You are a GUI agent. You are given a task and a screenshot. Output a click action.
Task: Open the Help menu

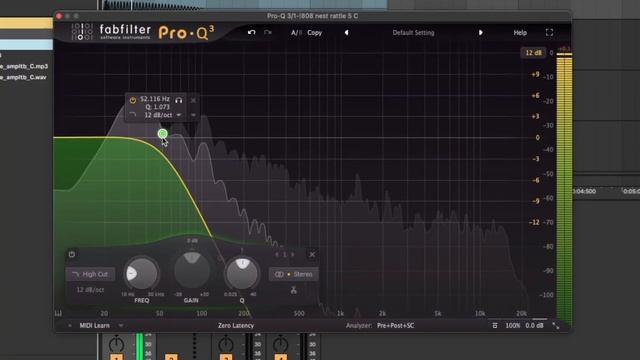click(x=520, y=33)
